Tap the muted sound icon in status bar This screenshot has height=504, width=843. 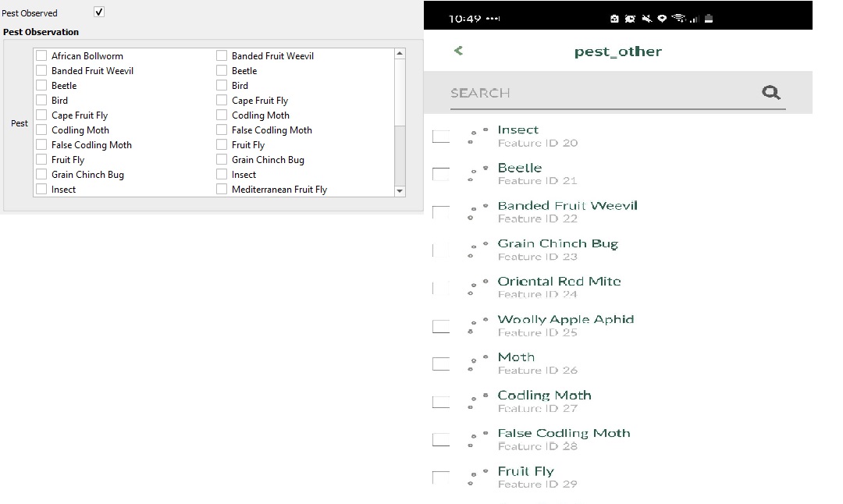click(647, 18)
